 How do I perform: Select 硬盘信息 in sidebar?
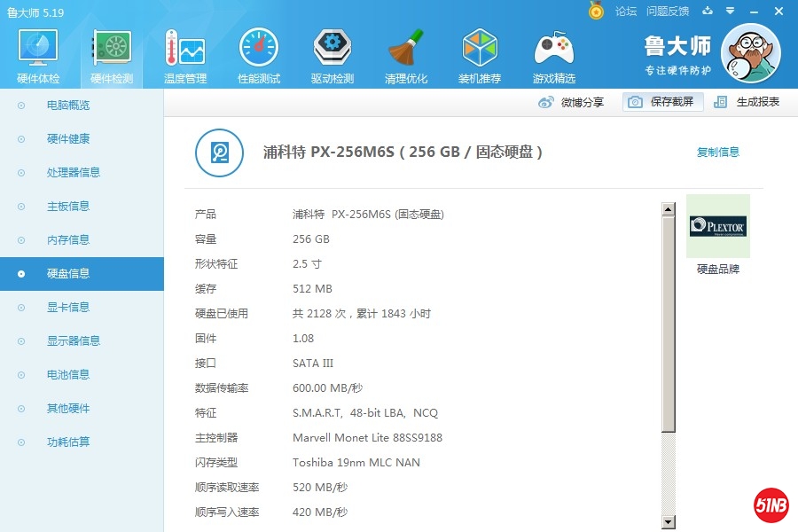pyautogui.click(x=82, y=274)
